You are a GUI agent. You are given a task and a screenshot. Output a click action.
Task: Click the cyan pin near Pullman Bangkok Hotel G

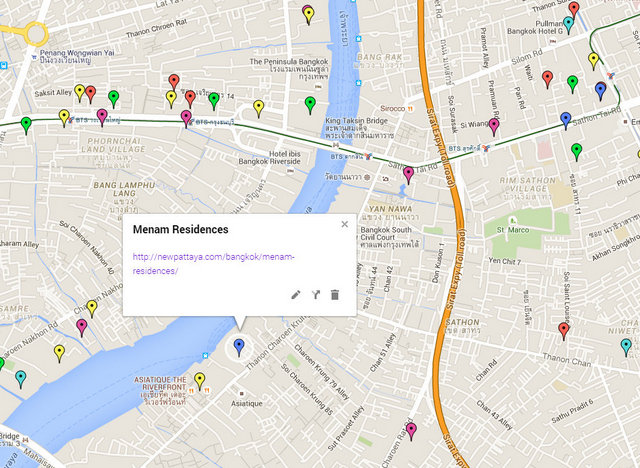[568, 25]
